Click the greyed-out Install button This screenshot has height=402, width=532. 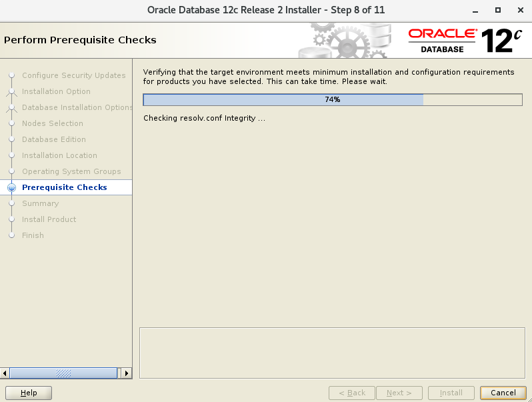[451, 393]
